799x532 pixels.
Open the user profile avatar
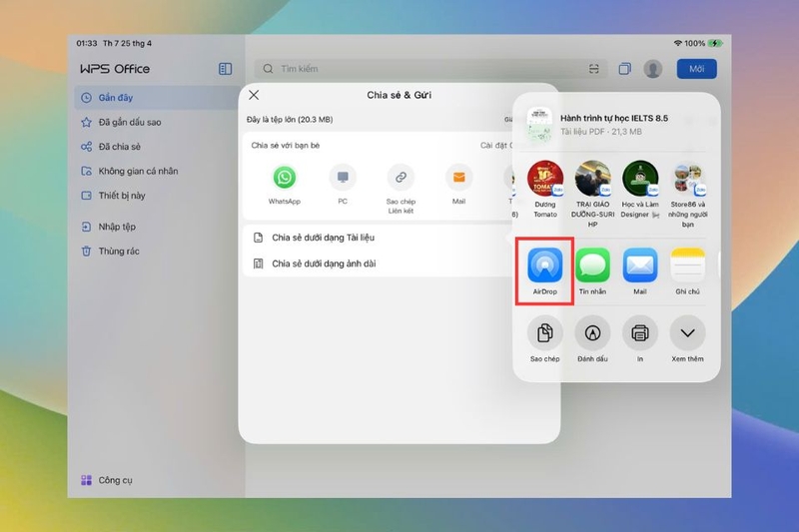pyautogui.click(x=653, y=69)
